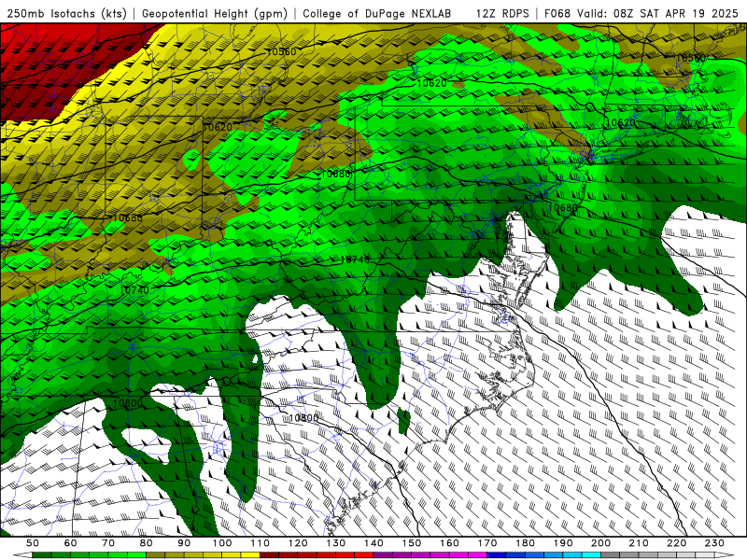Image resolution: width=747 pixels, height=560 pixels.
Task: Click the bright yellow swatch just left of the 110 tick
Action: 250,555
